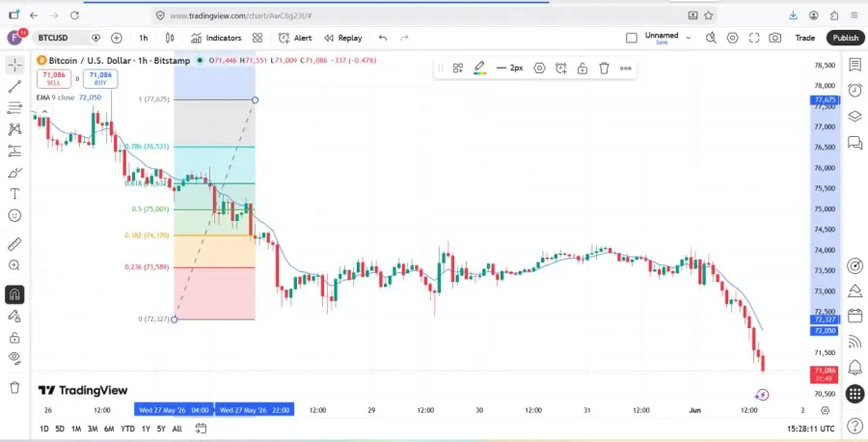Image resolution: width=868 pixels, height=442 pixels.
Task: Enter fullscreen mode
Action: point(754,38)
